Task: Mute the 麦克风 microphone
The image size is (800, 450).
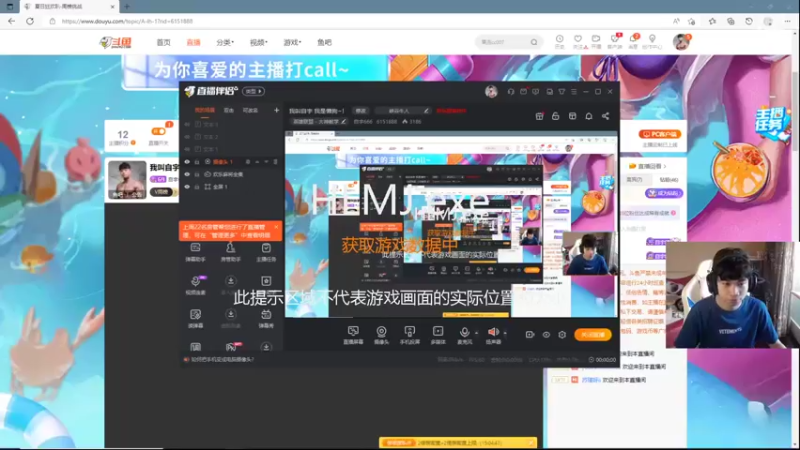Action: coord(464,335)
